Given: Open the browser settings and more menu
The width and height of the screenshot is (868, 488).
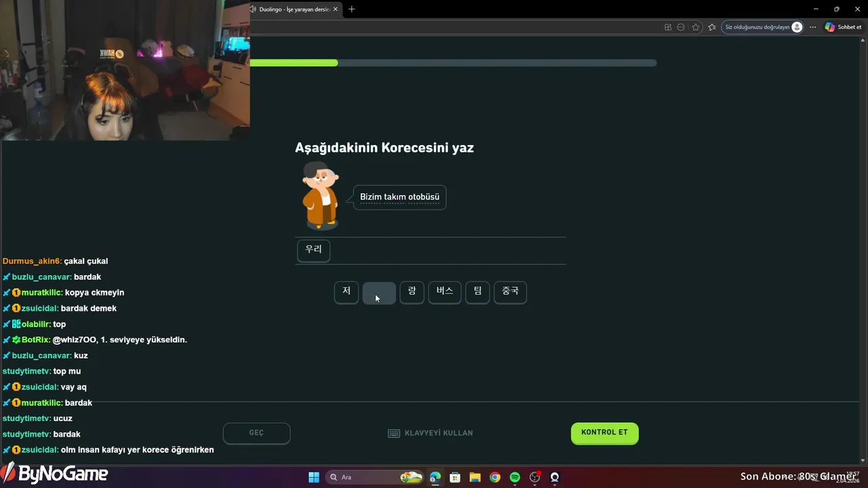Looking at the screenshot, I should pyautogui.click(x=812, y=27).
